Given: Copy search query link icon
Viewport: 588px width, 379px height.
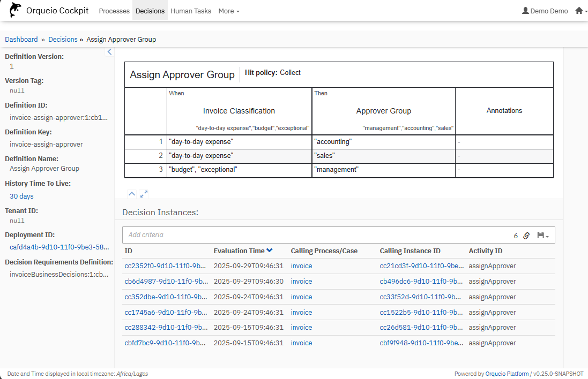Looking at the screenshot, I should pyautogui.click(x=526, y=236).
